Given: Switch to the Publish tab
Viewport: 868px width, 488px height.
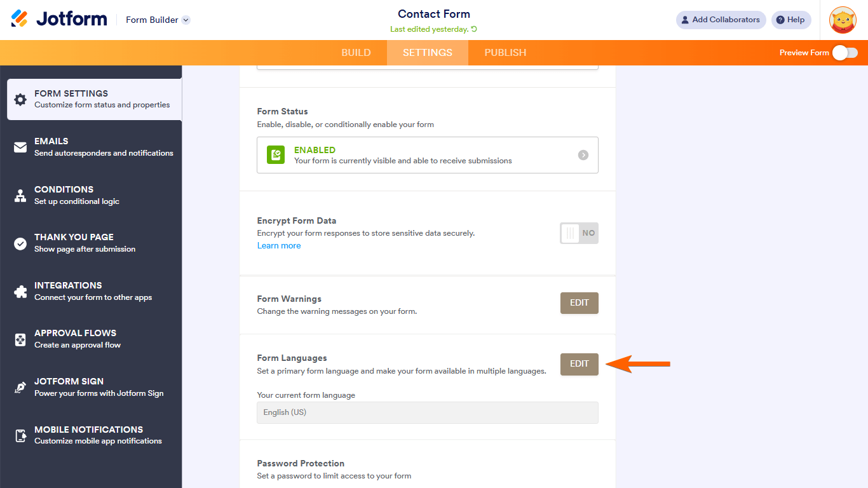Looking at the screenshot, I should tap(505, 53).
